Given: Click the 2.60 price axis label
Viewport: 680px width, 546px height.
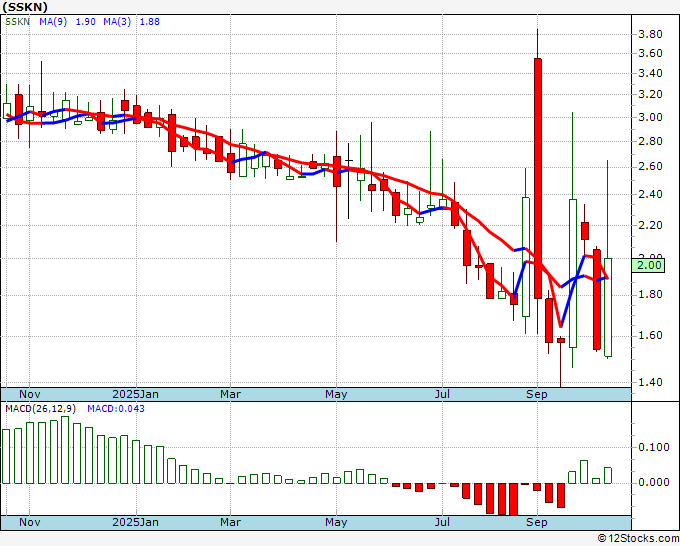Looking at the screenshot, I should (x=650, y=167).
